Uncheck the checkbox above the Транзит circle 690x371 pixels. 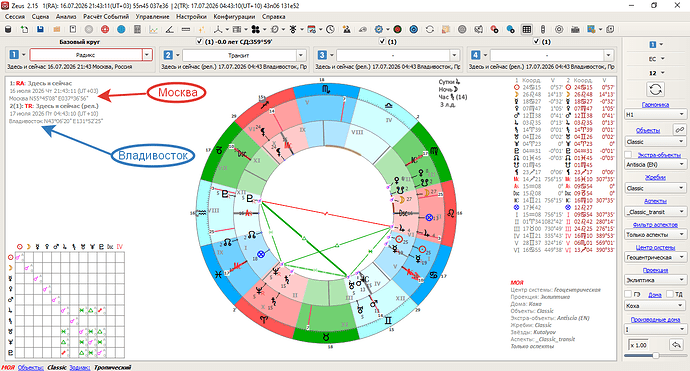[x=199, y=41]
